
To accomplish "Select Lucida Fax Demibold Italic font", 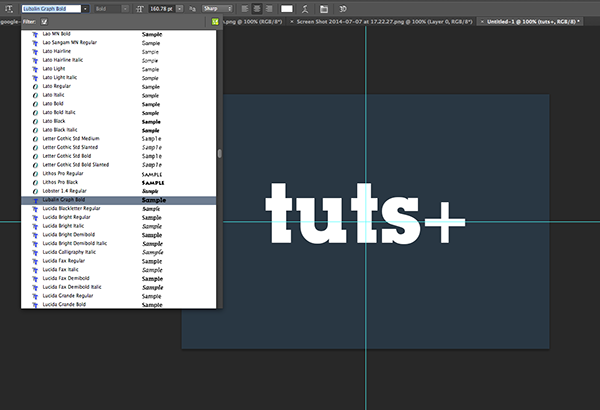I will [x=119, y=287].
